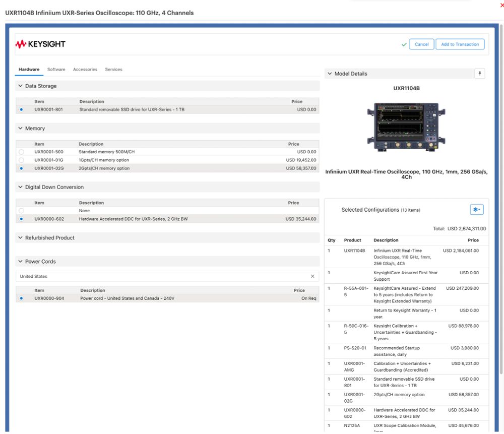Switch to the Services tab

(x=114, y=70)
